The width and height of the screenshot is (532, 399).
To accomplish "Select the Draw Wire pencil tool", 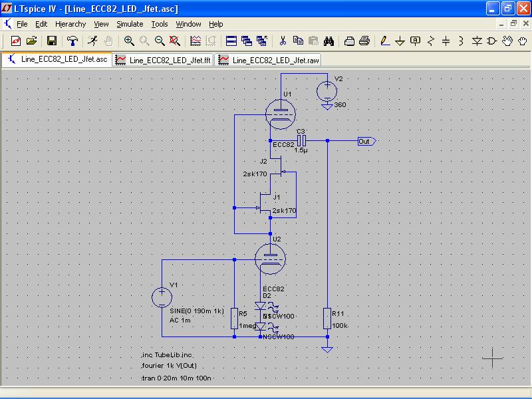I will pyautogui.click(x=384, y=41).
